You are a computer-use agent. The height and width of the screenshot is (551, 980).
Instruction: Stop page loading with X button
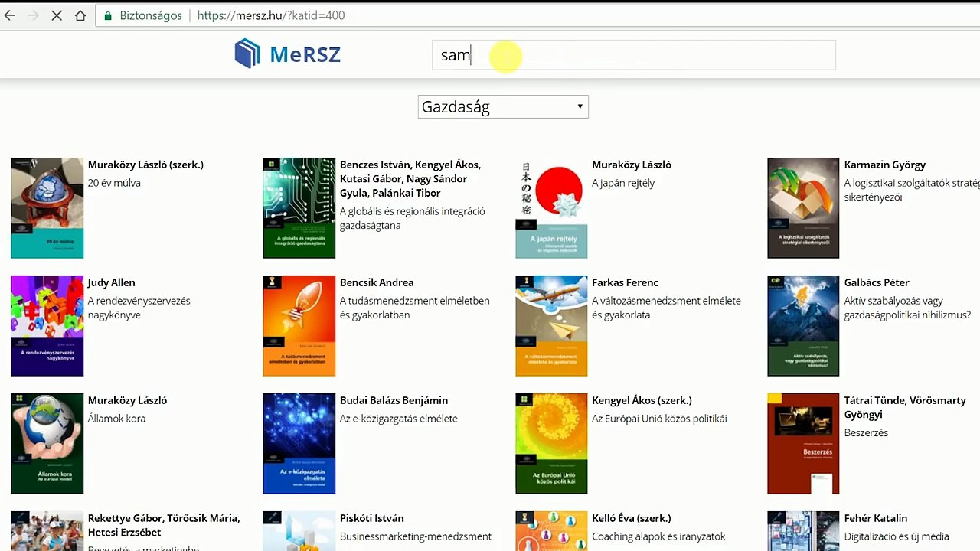[57, 15]
